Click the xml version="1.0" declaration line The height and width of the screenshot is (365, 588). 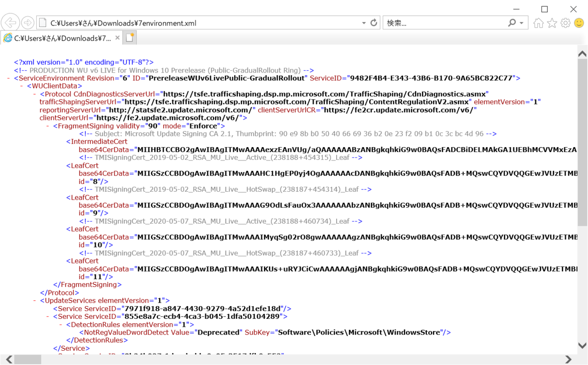pyautogui.click(x=84, y=62)
